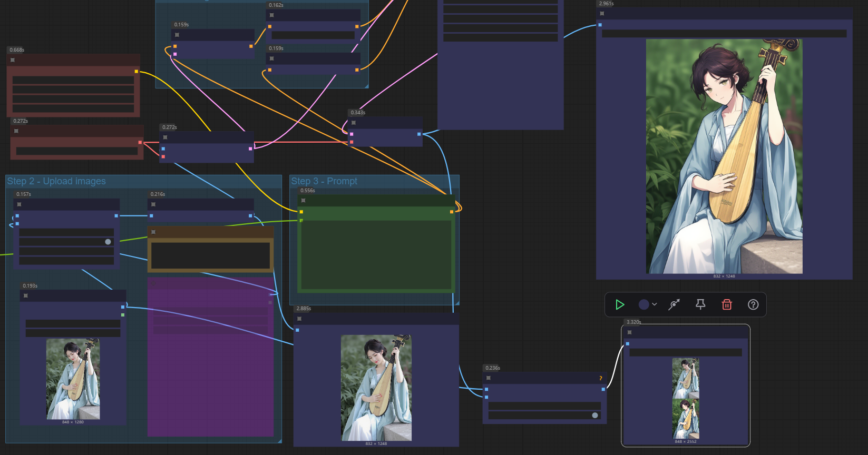Click the orange output slot on the 0.668s red node
Viewport: 868px width, 455px height.
tap(136, 71)
